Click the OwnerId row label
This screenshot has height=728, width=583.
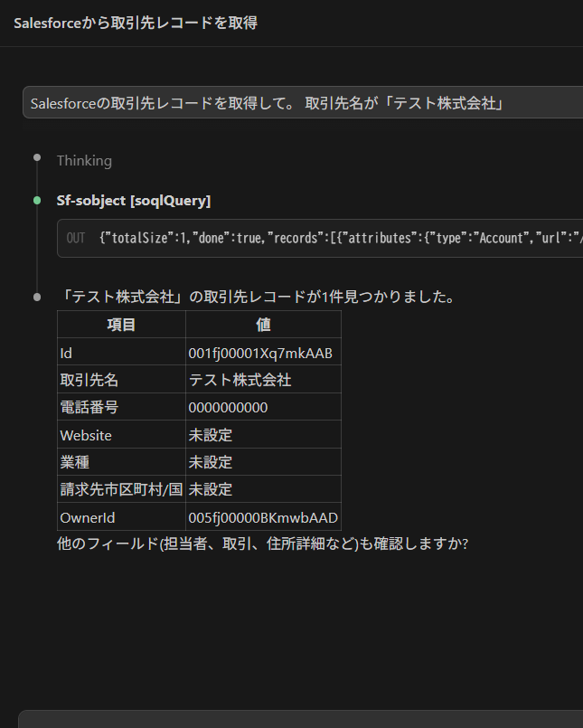(88, 517)
